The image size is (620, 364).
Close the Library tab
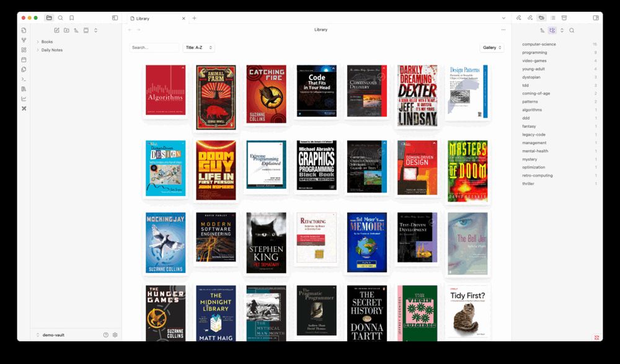coord(184,18)
